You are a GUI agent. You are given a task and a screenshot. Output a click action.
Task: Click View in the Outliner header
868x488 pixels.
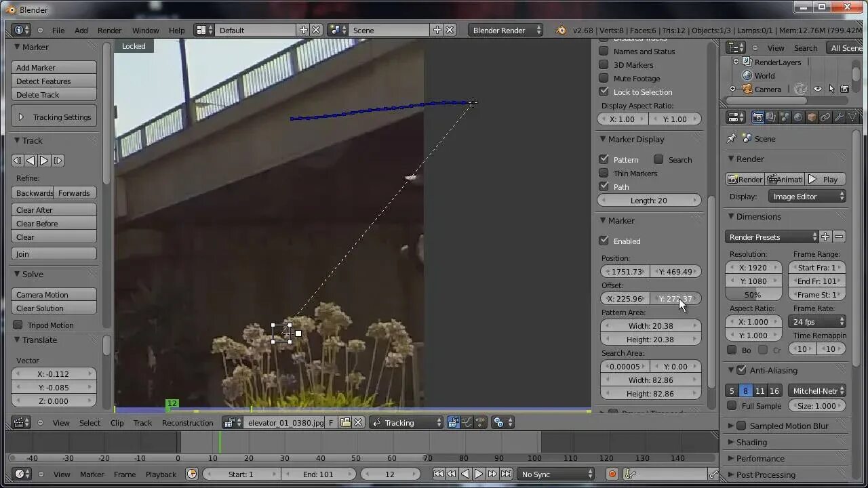[775, 47]
